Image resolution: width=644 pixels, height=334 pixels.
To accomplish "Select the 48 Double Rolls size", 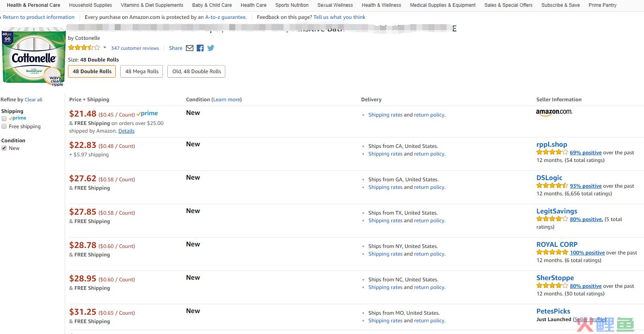I will [92, 72].
